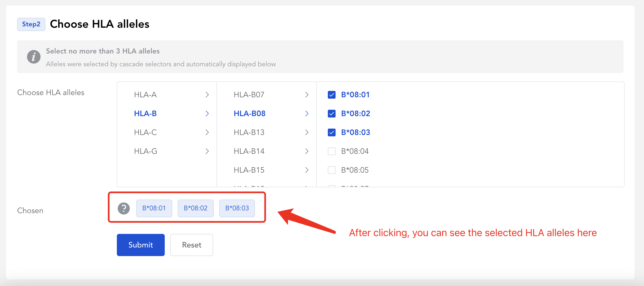Select HLA-B07 in the second column
The image size is (644, 286).
(267, 95)
